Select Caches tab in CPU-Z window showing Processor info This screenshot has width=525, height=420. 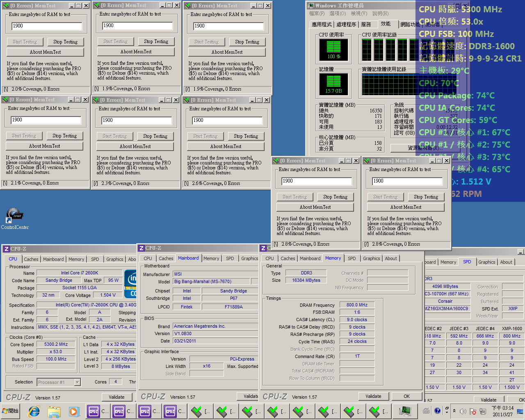[x=31, y=259]
